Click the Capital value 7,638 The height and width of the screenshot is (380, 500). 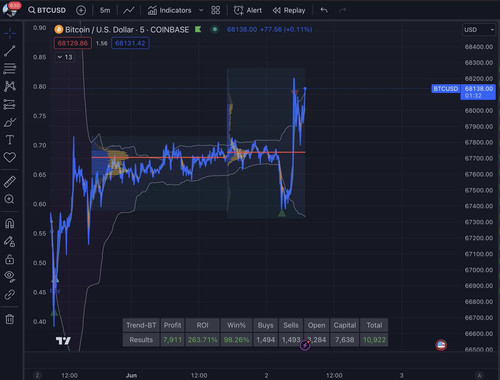345,340
